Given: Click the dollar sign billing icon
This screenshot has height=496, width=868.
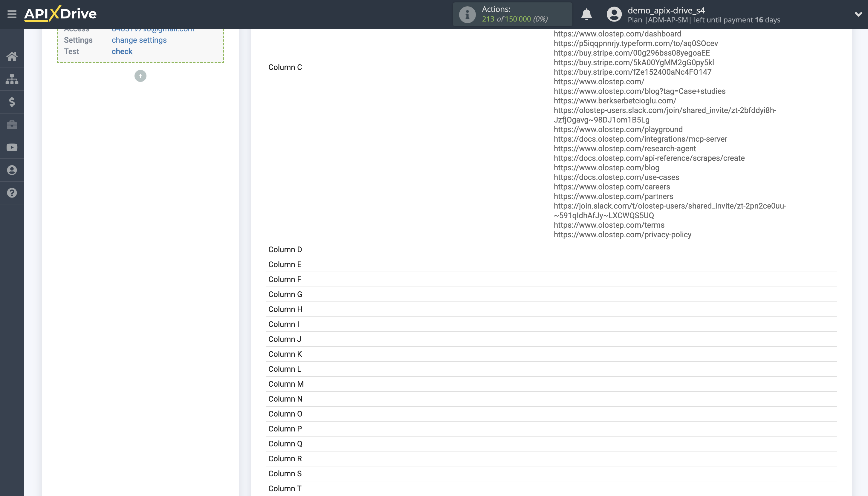Looking at the screenshot, I should 12,102.
